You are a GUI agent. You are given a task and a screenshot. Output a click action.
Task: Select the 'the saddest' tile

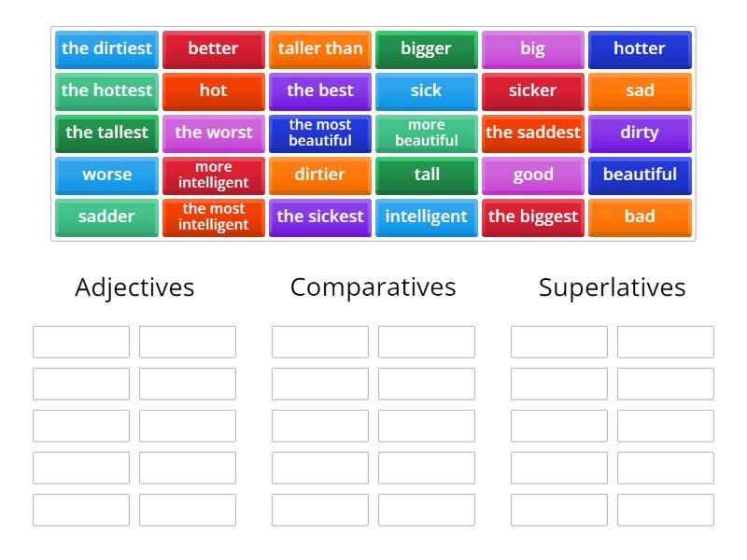pos(533,133)
